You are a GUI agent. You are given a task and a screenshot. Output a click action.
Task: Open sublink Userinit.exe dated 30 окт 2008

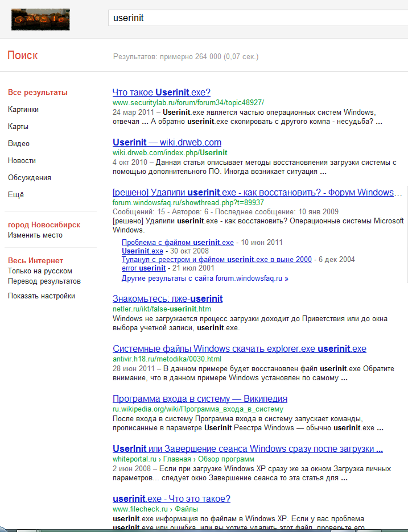pyautogui.click(x=142, y=251)
